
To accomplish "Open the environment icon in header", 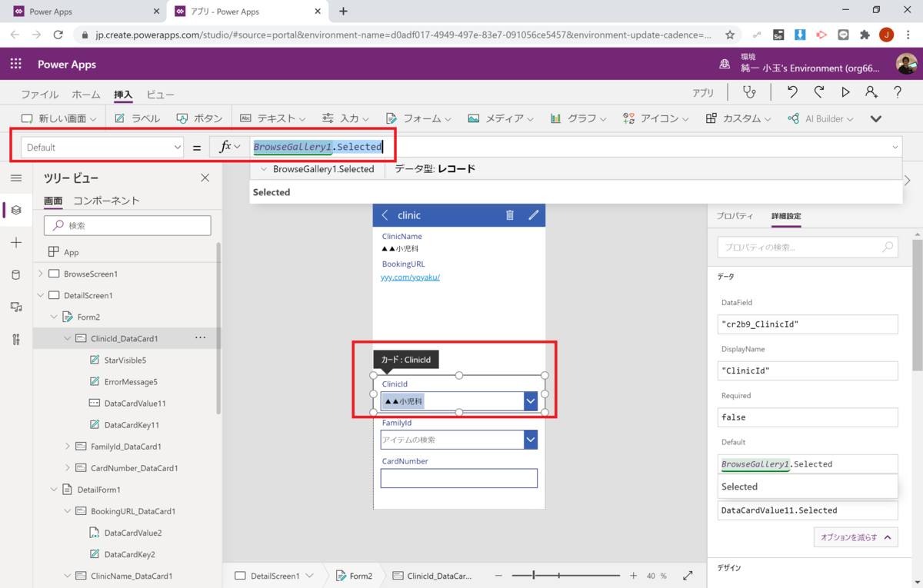I will point(725,65).
